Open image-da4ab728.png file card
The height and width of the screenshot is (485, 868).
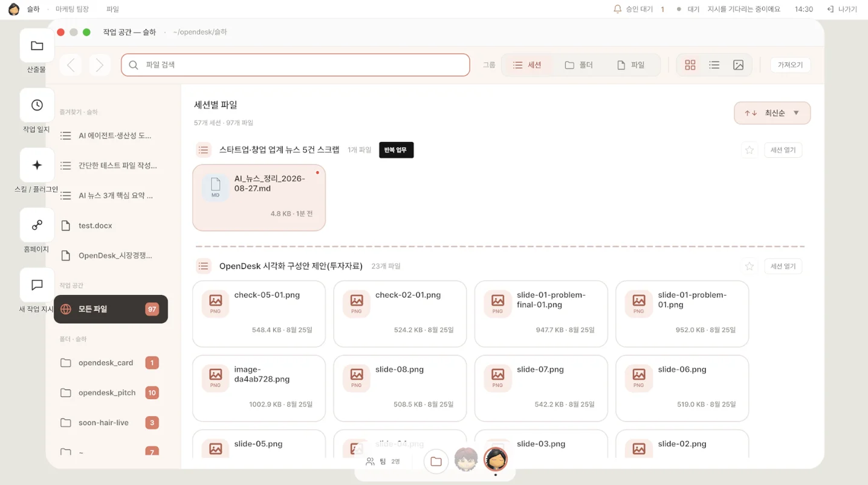(259, 388)
